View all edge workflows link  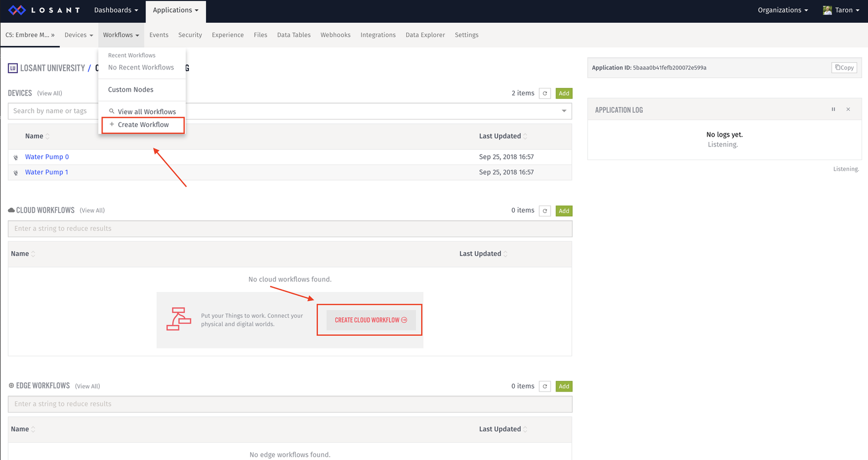[87, 386]
